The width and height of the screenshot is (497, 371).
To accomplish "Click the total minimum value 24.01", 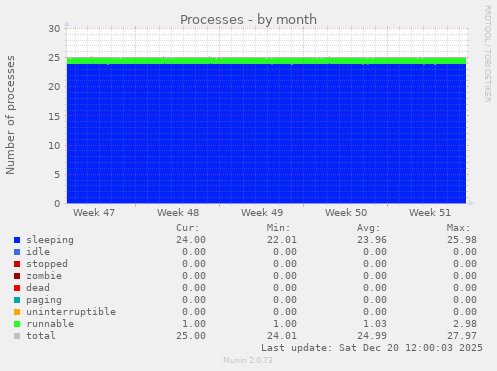I will coord(282,336).
